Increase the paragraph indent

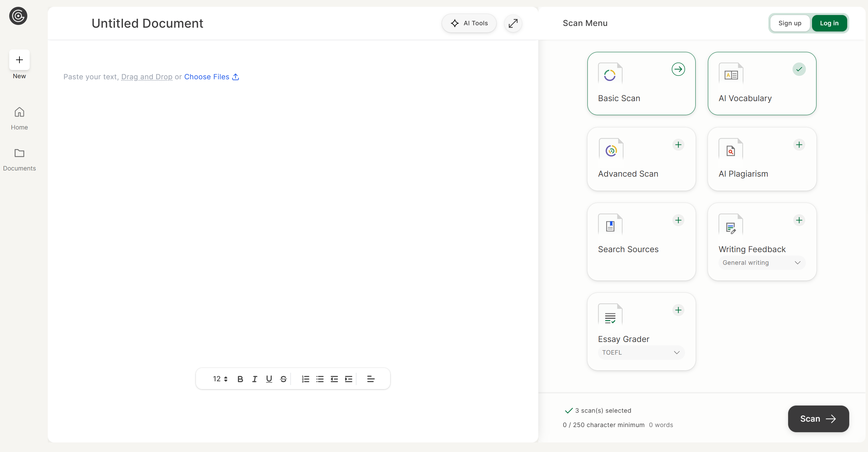tap(348, 379)
